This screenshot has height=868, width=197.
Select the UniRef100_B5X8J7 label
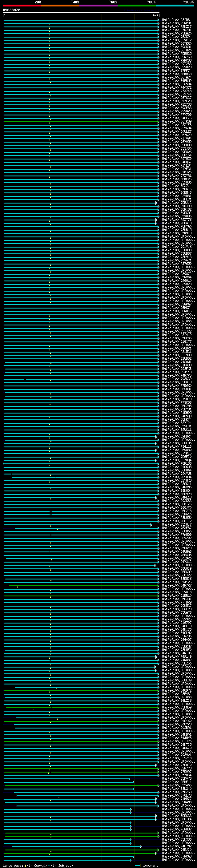[x=177, y=524]
